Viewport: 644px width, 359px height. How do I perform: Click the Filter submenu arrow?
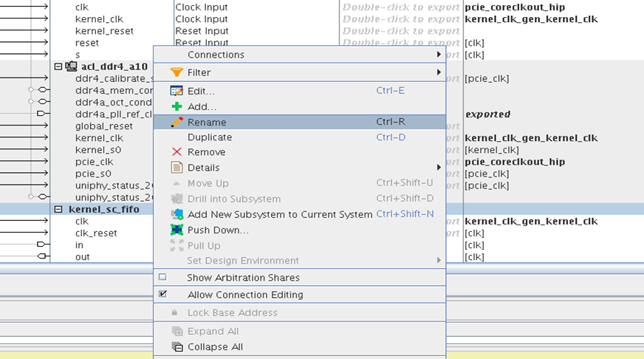(439, 72)
